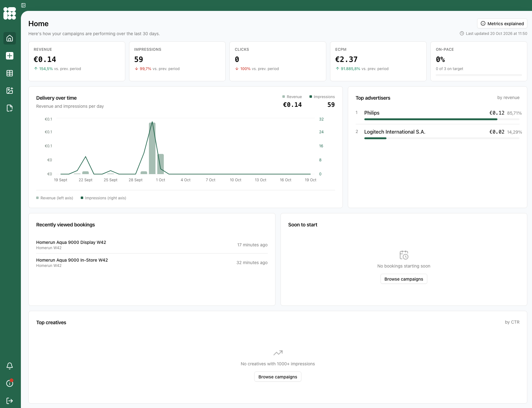This screenshot has width=532, height=408.
Task: Click Impressions (right axis) legend swatch
Action: (x=82, y=198)
